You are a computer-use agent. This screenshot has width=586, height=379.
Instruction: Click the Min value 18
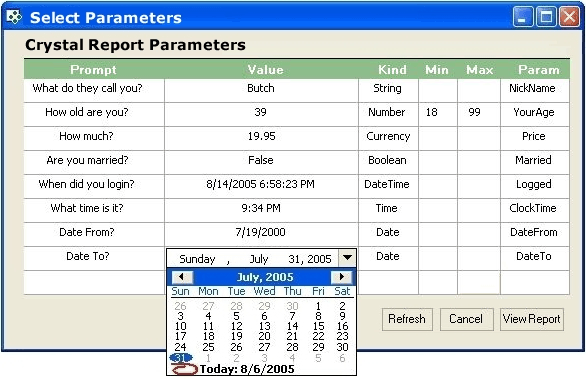click(438, 114)
